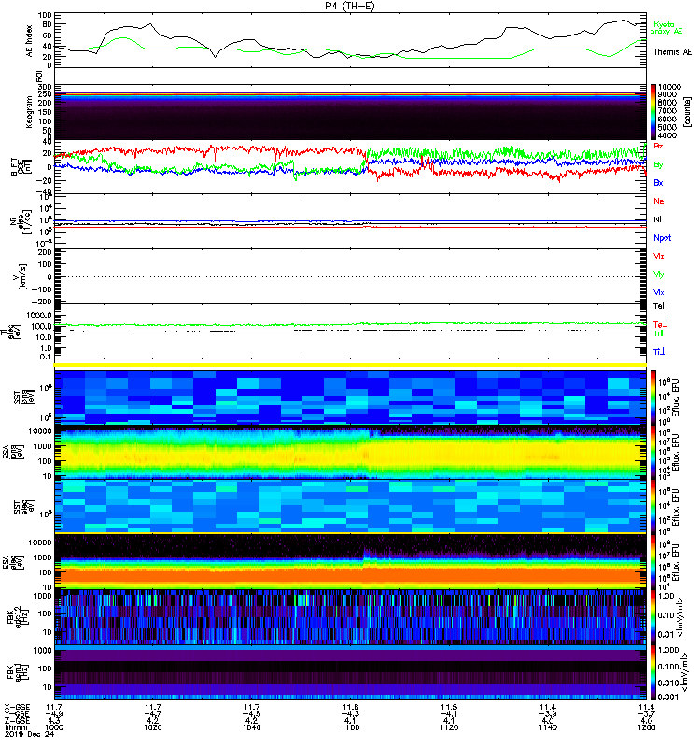
Task: Click the 1020 time tick label
Action: pos(153,727)
